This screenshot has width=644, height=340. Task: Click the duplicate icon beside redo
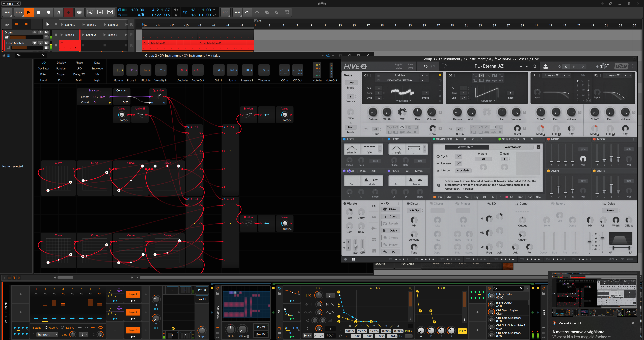267,12
